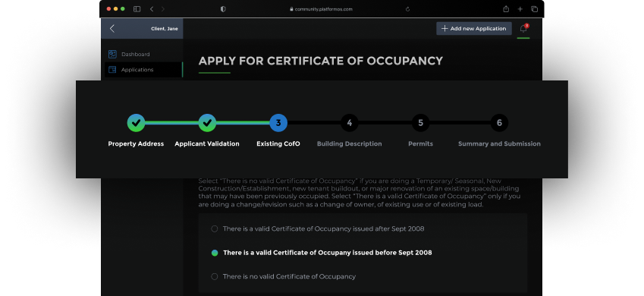This screenshot has height=296, width=644.
Task: Click the privacy shield icon
Action: 223,9
